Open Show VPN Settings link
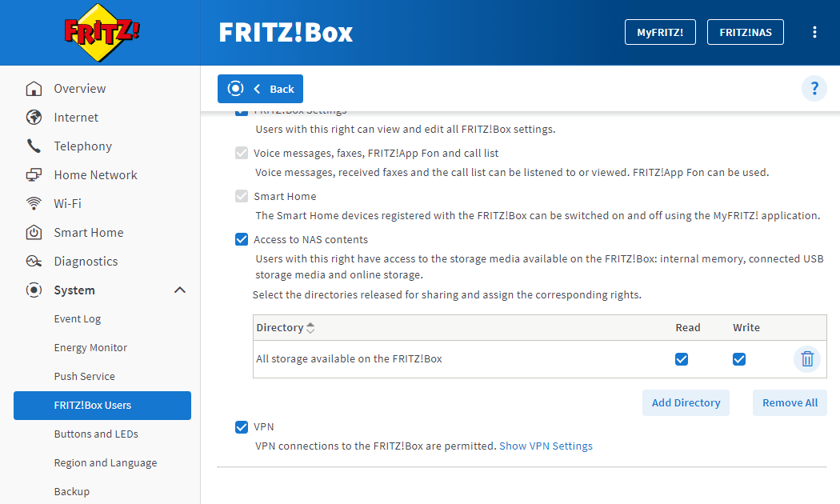 point(546,446)
